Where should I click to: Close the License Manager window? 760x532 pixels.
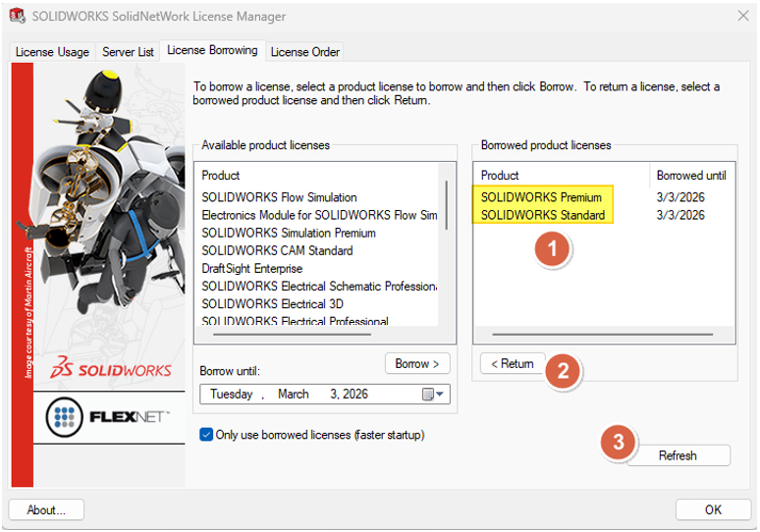click(x=741, y=16)
